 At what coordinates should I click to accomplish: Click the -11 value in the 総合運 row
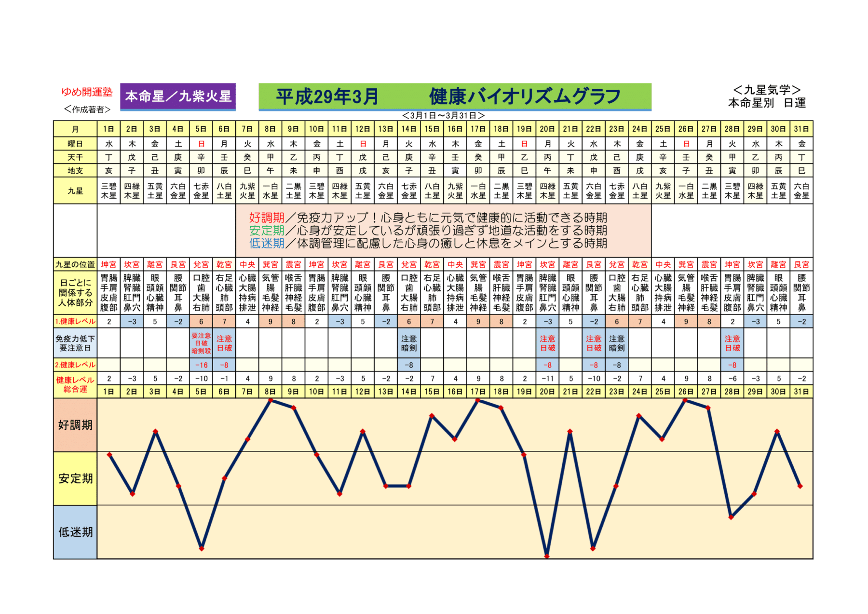click(x=547, y=379)
